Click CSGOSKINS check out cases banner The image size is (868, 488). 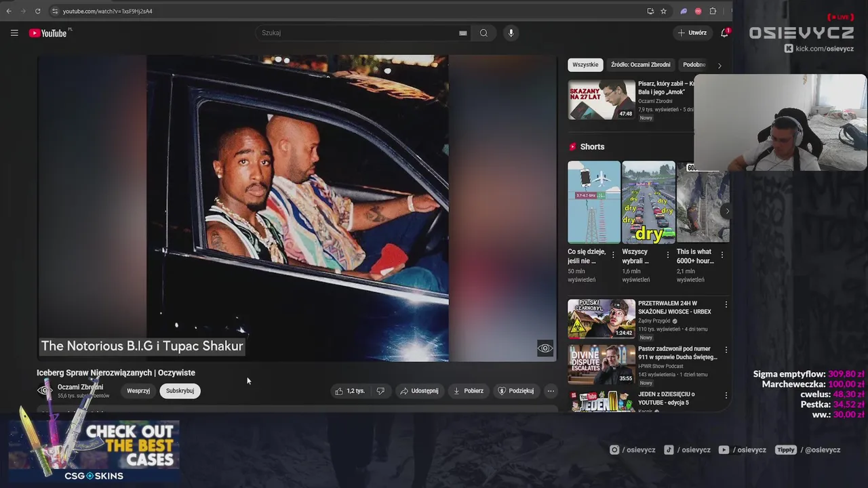point(94,451)
